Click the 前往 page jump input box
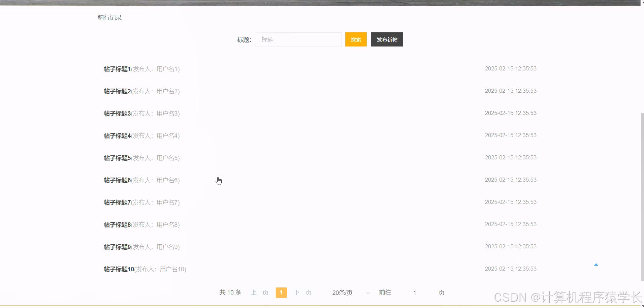The width and height of the screenshot is (644, 308). (x=414, y=292)
